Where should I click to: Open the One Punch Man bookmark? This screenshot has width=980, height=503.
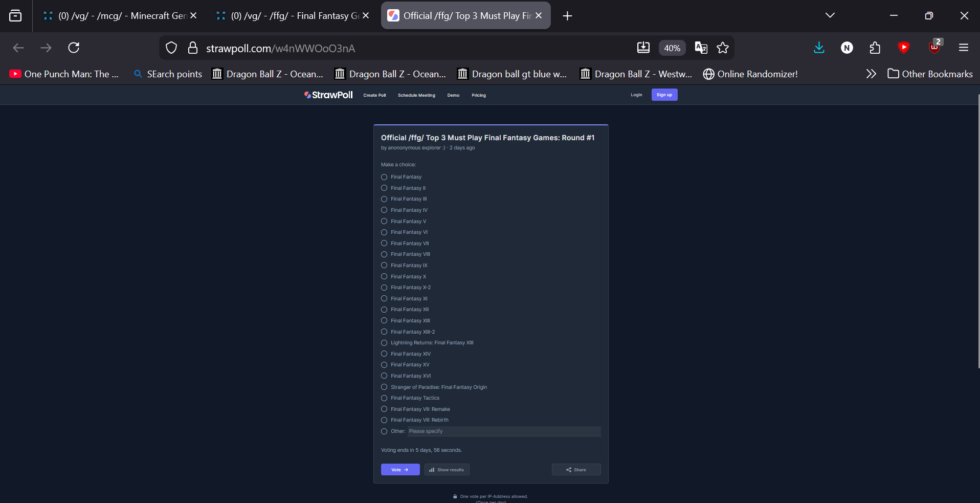pos(64,74)
